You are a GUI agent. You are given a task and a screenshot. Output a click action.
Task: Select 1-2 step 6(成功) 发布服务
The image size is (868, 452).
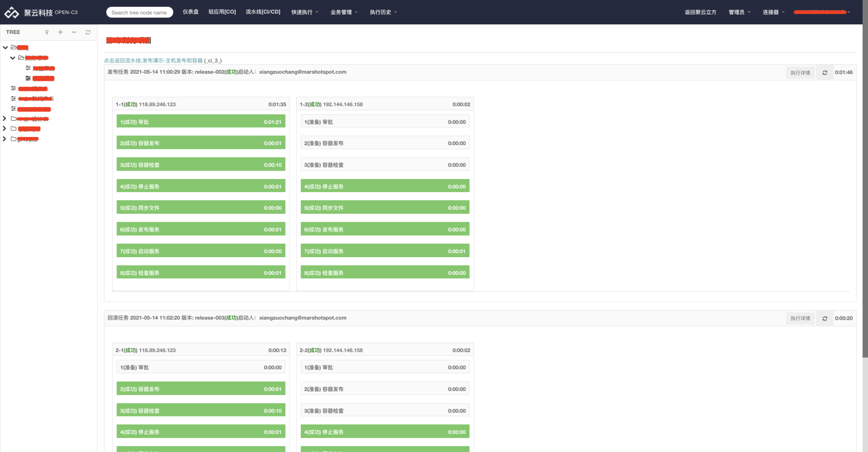pos(385,229)
